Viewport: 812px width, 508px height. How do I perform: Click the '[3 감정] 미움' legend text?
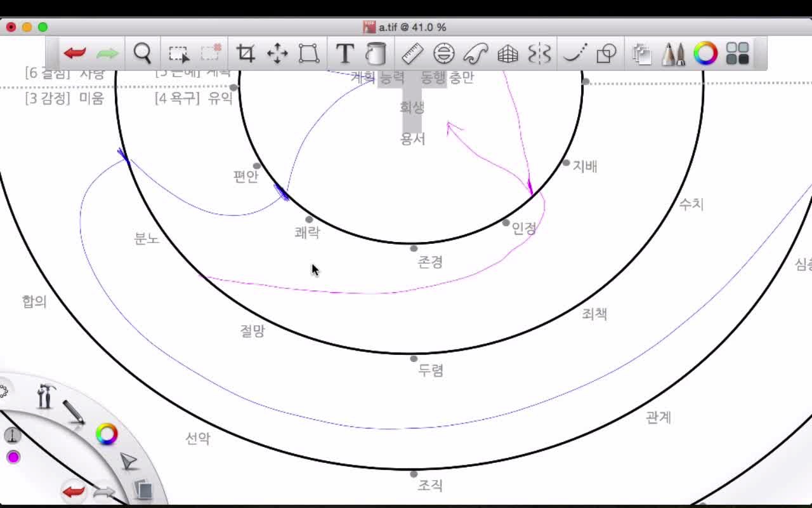click(x=64, y=98)
